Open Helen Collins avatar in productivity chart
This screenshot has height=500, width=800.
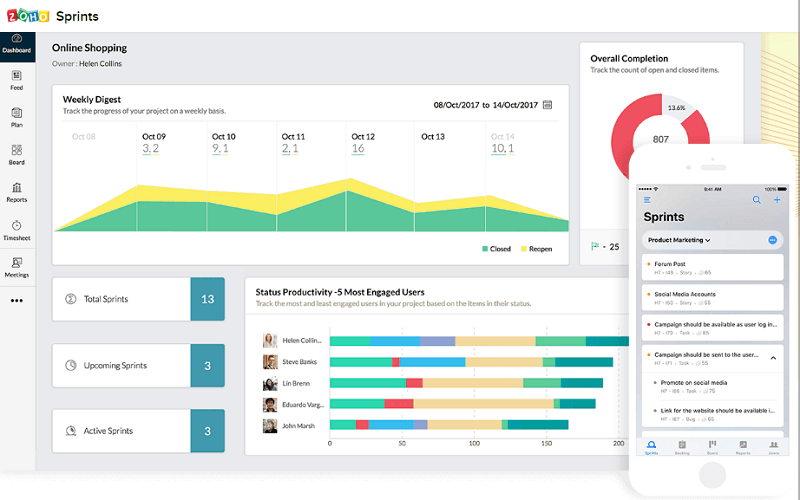click(270, 340)
